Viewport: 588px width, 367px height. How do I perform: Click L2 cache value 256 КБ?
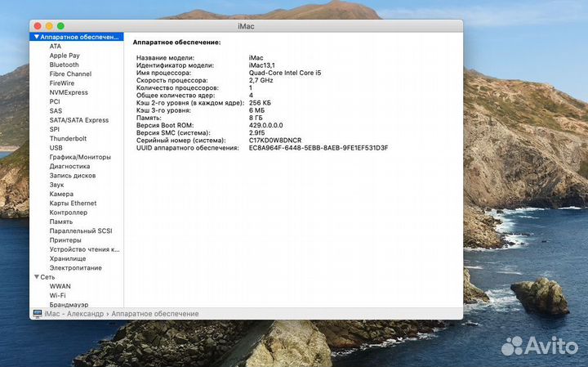point(260,103)
